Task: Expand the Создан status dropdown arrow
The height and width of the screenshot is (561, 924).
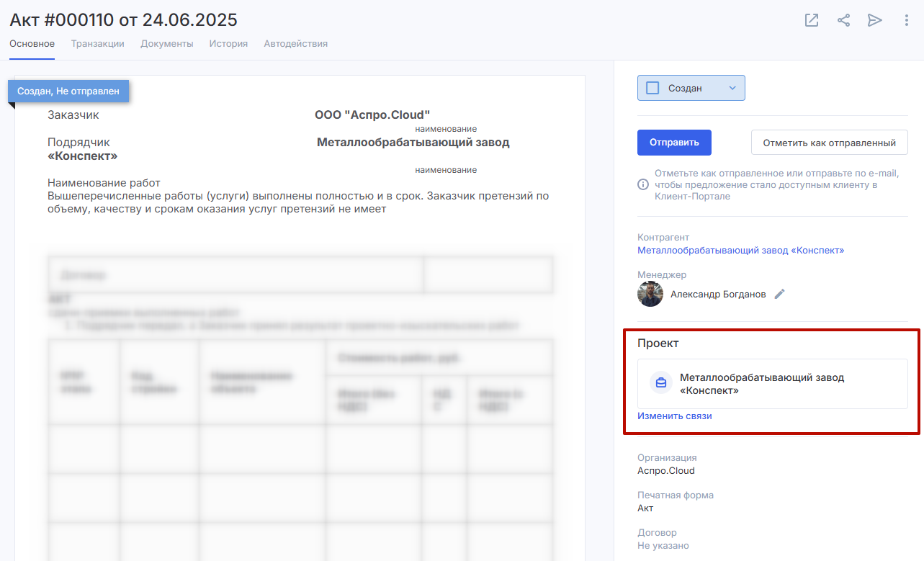Action: tap(732, 88)
